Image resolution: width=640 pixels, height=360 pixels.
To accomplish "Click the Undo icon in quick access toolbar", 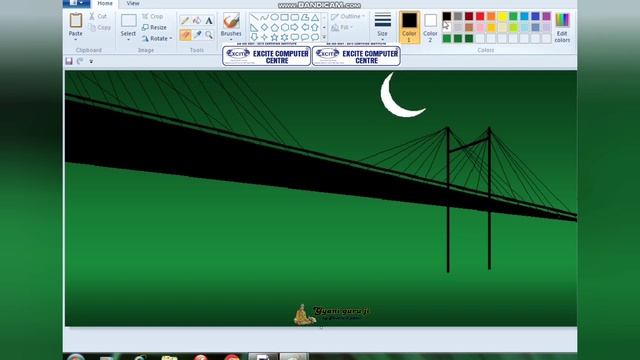I will point(80,61).
